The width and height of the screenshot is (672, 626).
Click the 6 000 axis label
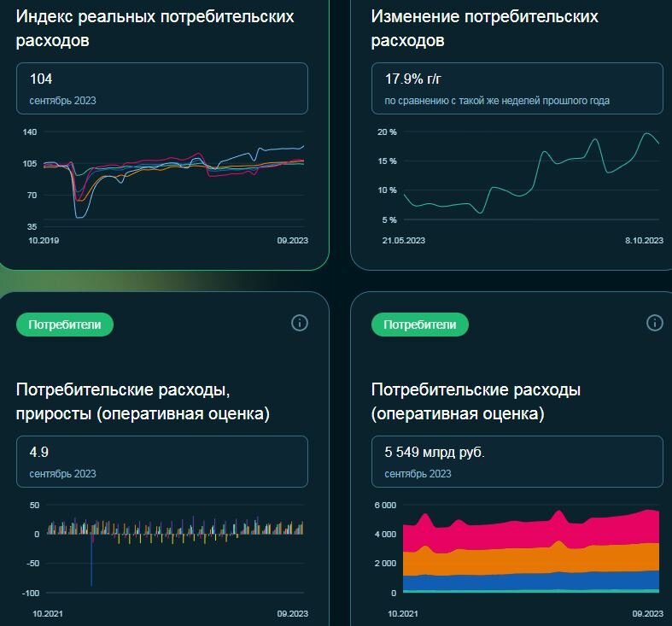click(x=385, y=505)
